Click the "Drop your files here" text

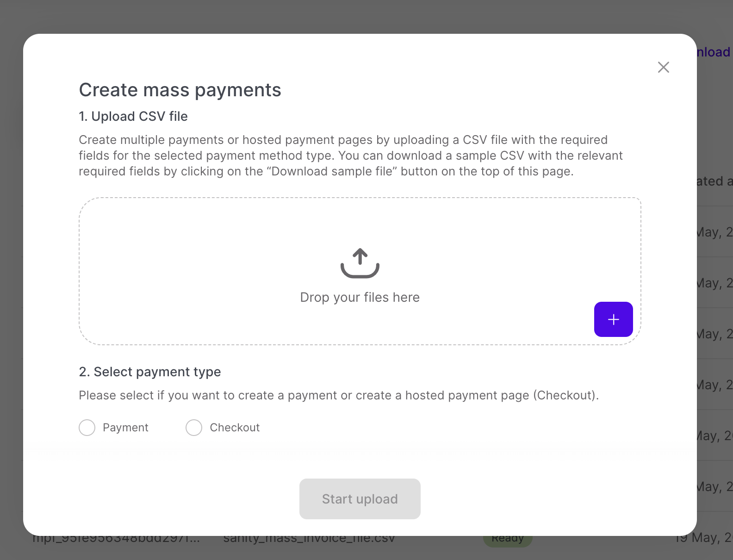[360, 297]
